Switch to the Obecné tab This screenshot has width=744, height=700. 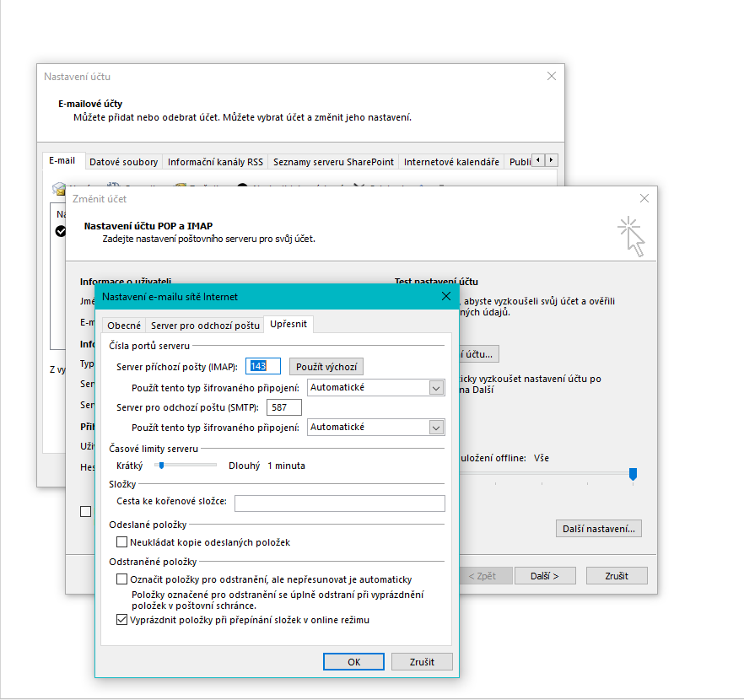[123, 325]
